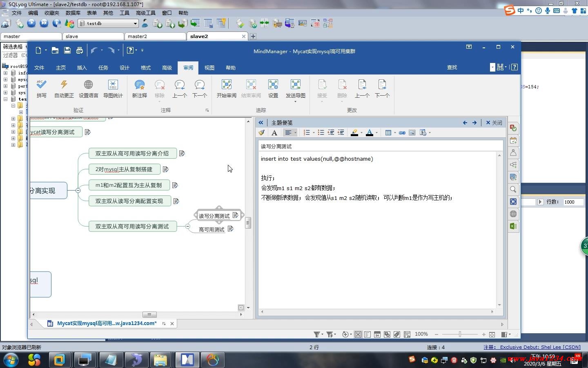This screenshot has width=588, height=368.
Task: Open the Search (magnifier) side panel icon
Action: [513, 189]
